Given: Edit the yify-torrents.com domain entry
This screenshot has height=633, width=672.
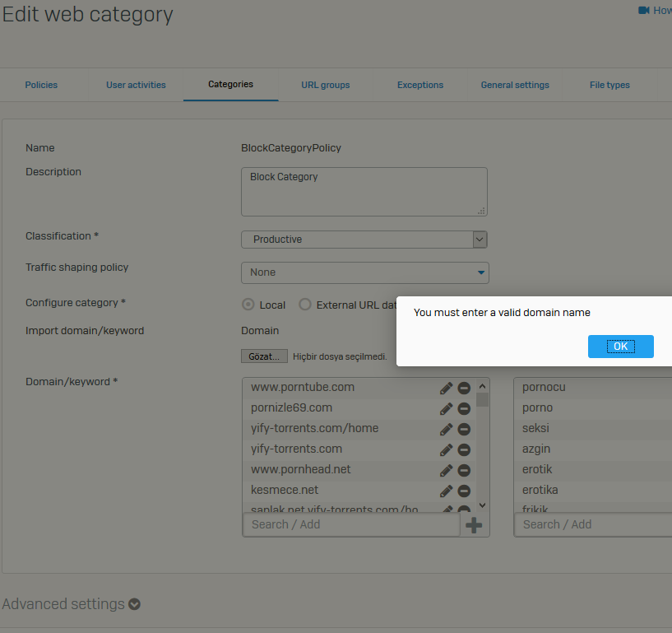Looking at the screenshot, I should coord(446,449).
